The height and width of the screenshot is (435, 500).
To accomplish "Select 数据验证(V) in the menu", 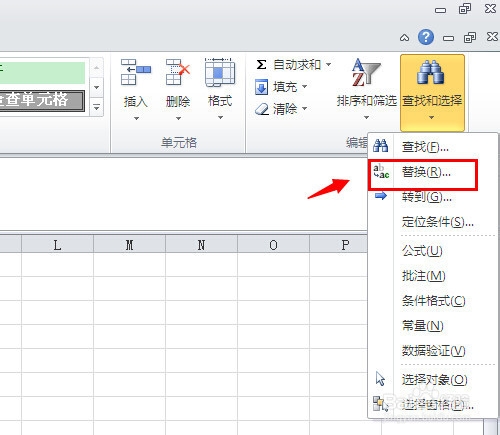I will coord(433,351).
